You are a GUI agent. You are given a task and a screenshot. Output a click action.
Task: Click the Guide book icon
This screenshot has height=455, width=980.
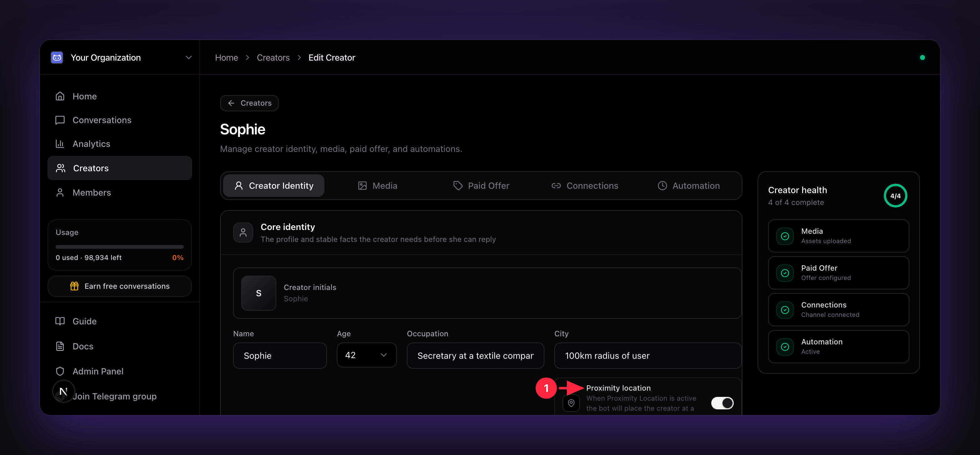(x=60, y=321)
